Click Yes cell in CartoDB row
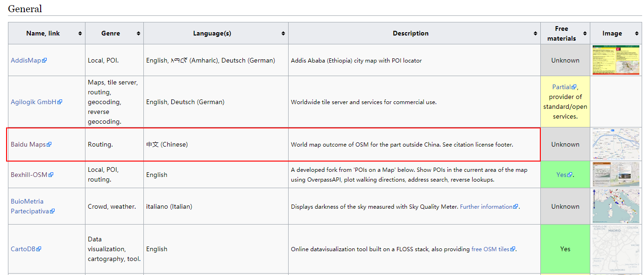This screenshot has height=275, width=644. click(x=565, y=249)
